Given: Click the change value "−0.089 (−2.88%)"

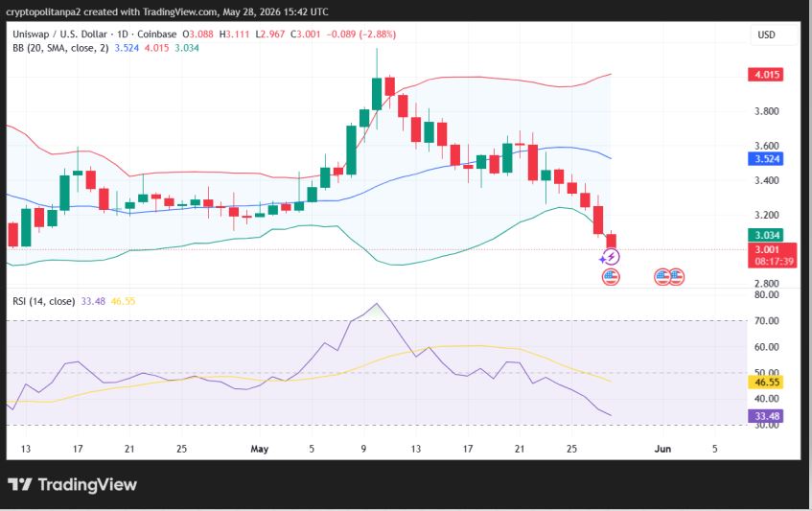Looking at the screenshot, I should pyautogui.click(x=360, y=35).
